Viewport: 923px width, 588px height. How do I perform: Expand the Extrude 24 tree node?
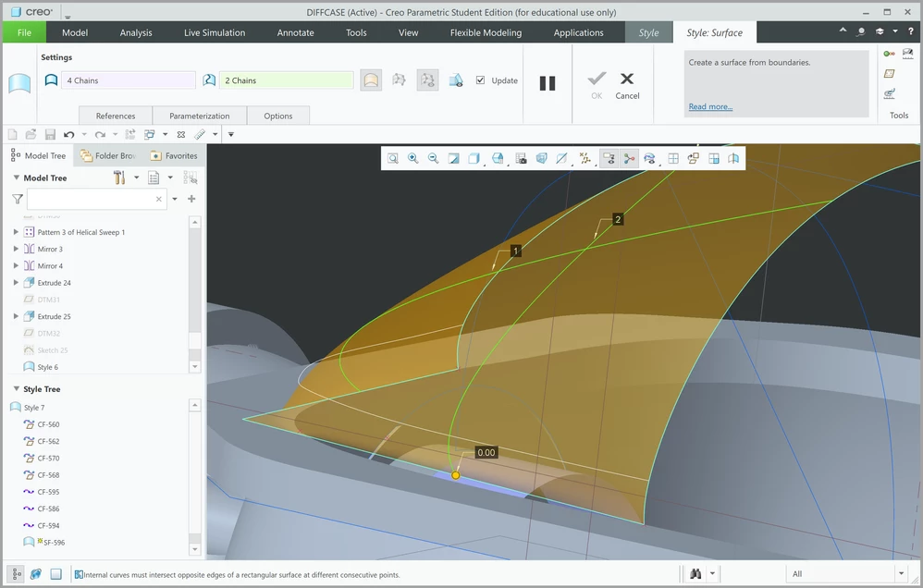click(x=14, y=282)
